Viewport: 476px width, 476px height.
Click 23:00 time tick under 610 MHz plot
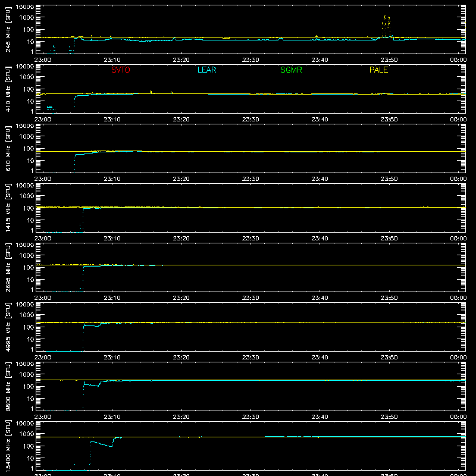point(43,179)
